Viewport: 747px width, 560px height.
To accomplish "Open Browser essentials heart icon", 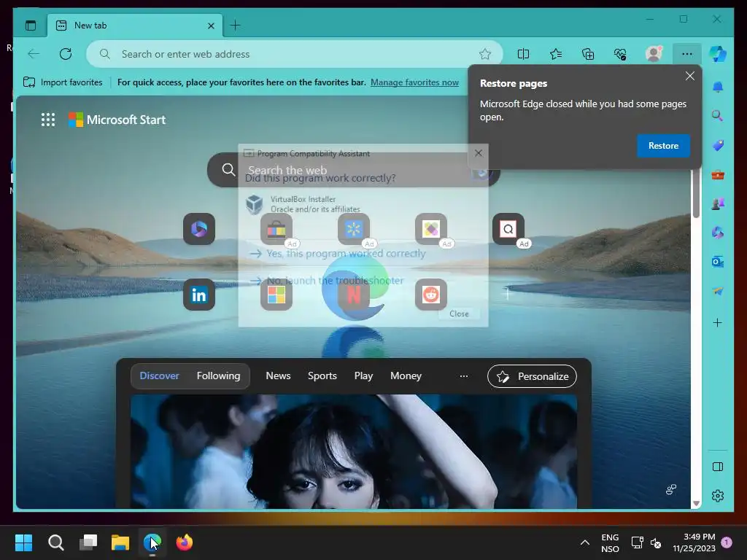I will pyautogui.click(x=620, y=54).
